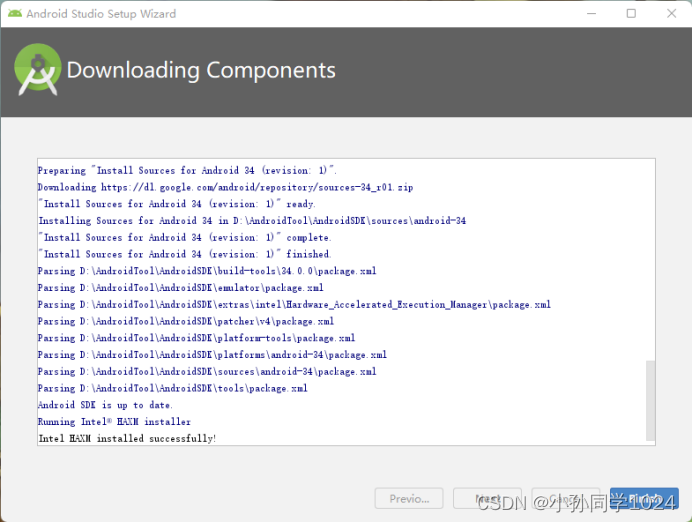This screenshot has height=522, width=692.
Task: Click the Install Sources 'finished' log line
Action: [x=184, y=254]
